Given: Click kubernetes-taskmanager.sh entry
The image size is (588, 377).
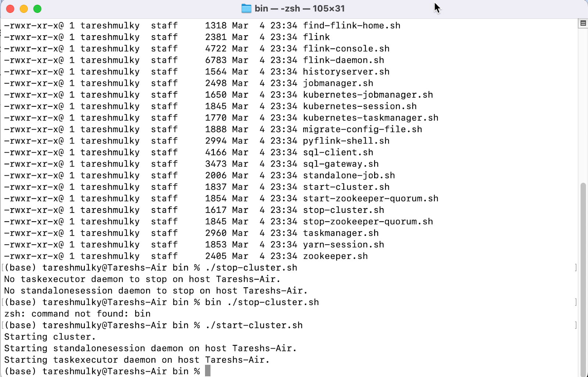Looking at the screenshot, I should point(371,118).
